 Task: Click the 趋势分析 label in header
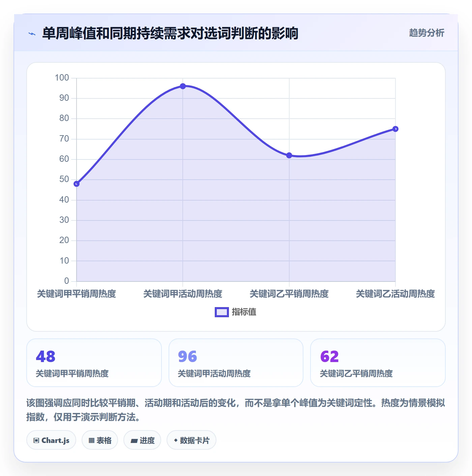tap(426, 33)
